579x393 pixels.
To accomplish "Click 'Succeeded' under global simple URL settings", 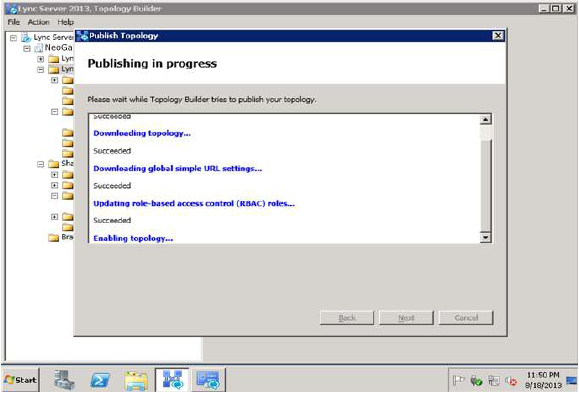I will click(x=112, y=185).
